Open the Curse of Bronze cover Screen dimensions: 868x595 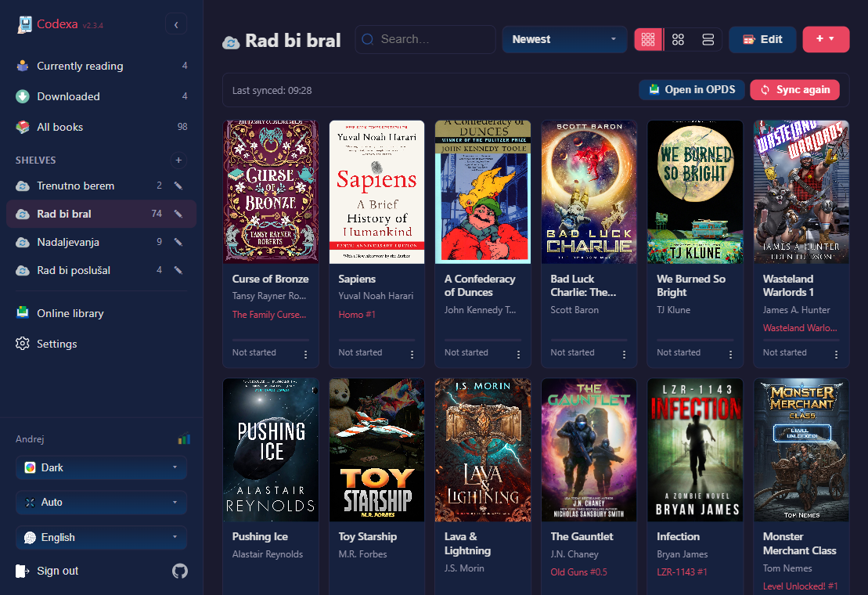tap(271, 192)
